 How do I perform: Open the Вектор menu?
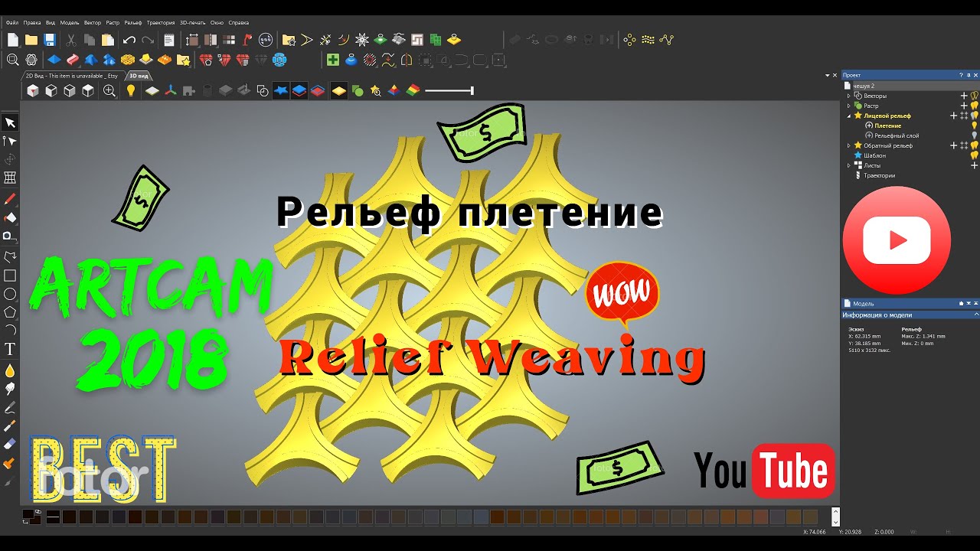(92, 23)
